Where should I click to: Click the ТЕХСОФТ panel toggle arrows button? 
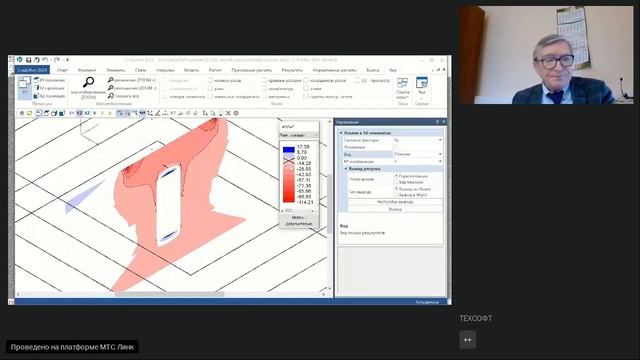coord(467,340)
